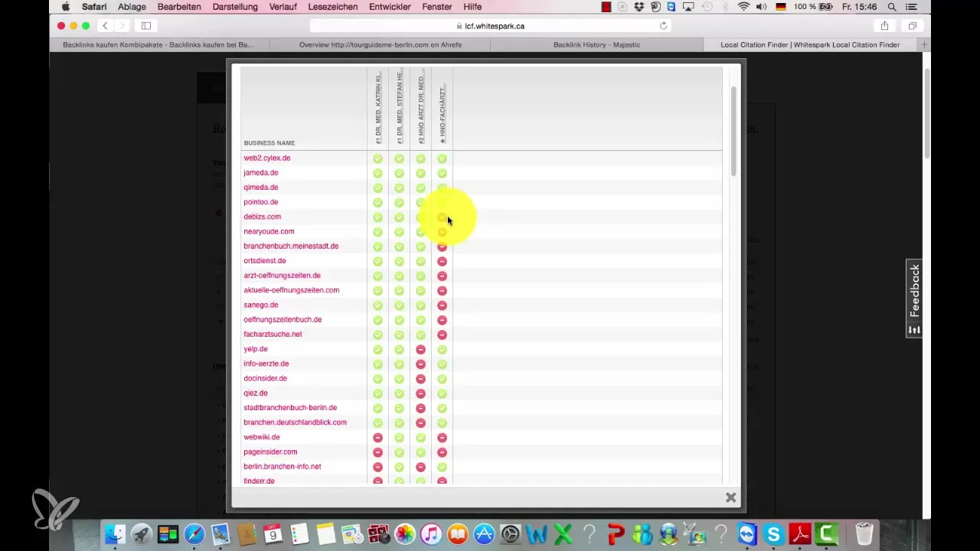Click the lcf.whitespark.ca address field
Viewport: 980px width, 551px height.
pos(490,25)
